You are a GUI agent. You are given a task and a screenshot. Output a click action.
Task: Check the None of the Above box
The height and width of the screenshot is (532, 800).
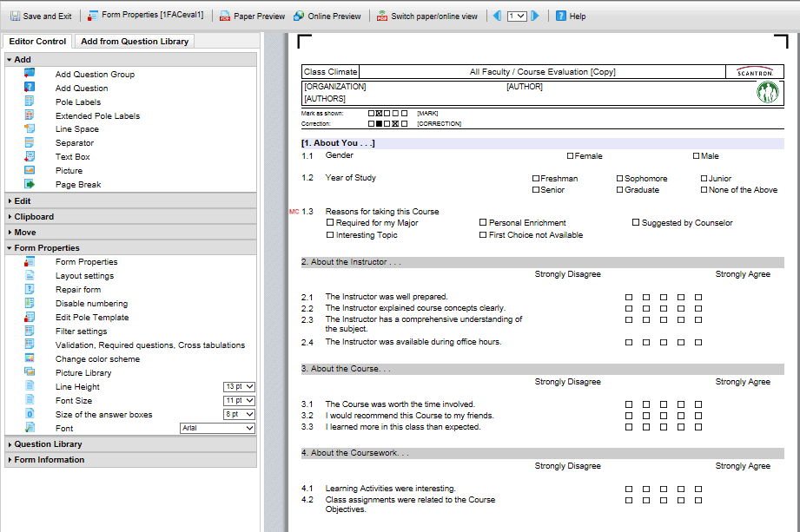tap(704, 189)
